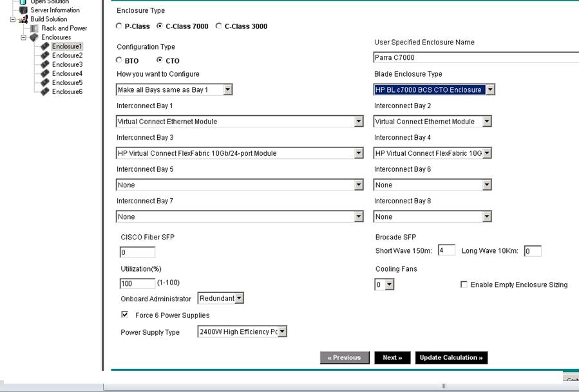Select Enclosure1 in the tree
The height and width of the screenshot is (392, 579).
pyautogui.click(x=67, y=46)
